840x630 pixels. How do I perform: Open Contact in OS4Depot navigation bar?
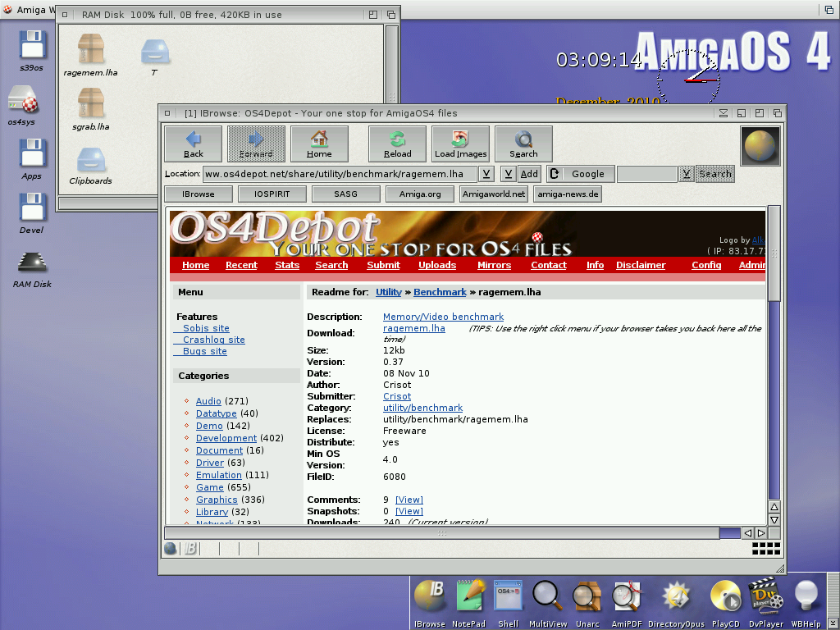pos(549,265)
